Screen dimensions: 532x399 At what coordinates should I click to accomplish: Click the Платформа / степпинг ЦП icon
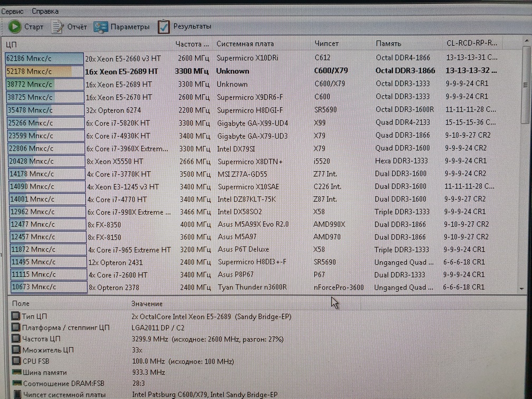click(16, 327)
